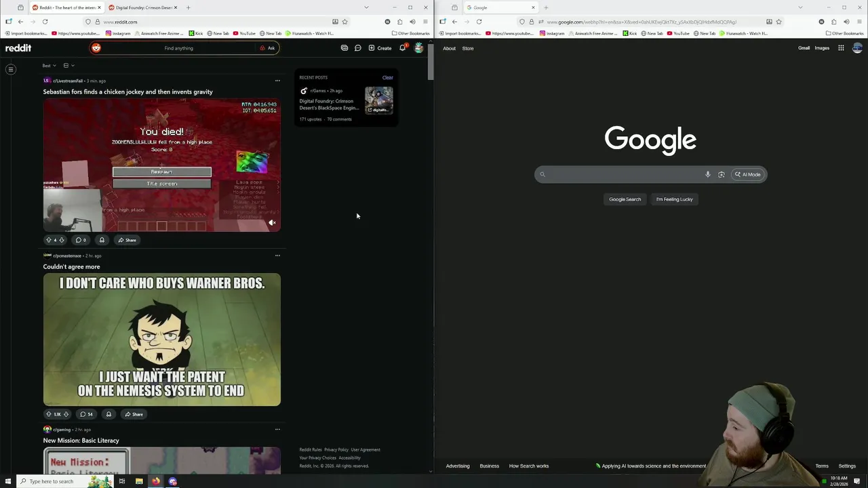
Task: Open Reddit notifications bell
Action: pyautogui.click(x=402, y=48)
